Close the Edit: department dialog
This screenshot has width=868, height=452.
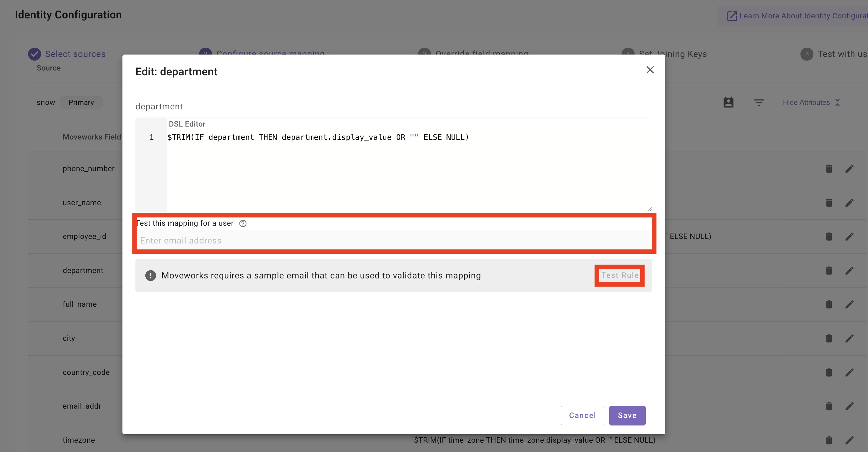click(650, 70)
